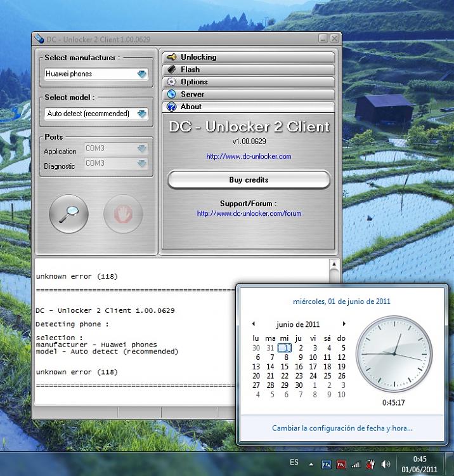Switch to the Flash tab
This screenshot has height=476, width=454.
[249, 70]
